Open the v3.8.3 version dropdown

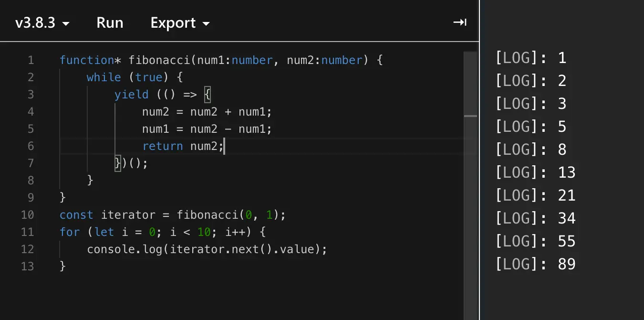tap(42, 23)
